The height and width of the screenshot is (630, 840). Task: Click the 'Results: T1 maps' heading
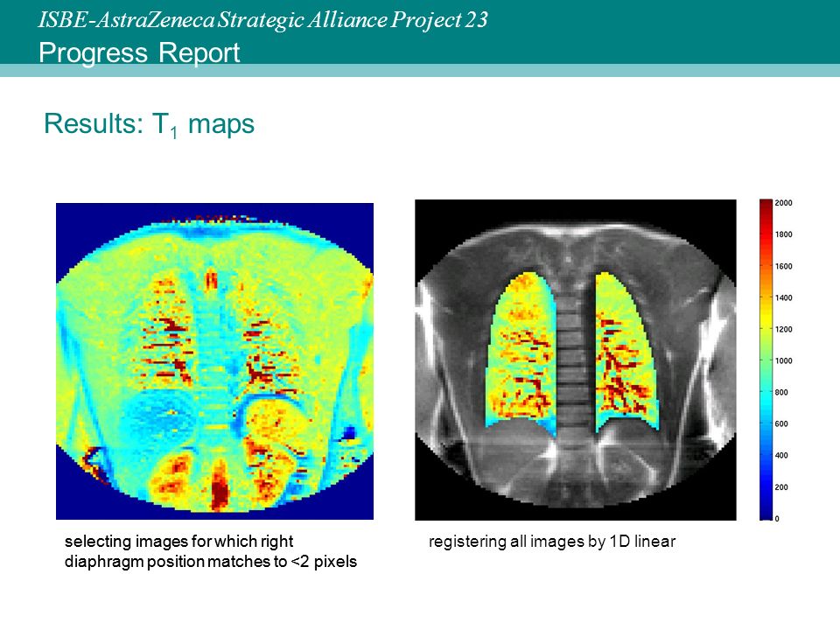(149, 124)
